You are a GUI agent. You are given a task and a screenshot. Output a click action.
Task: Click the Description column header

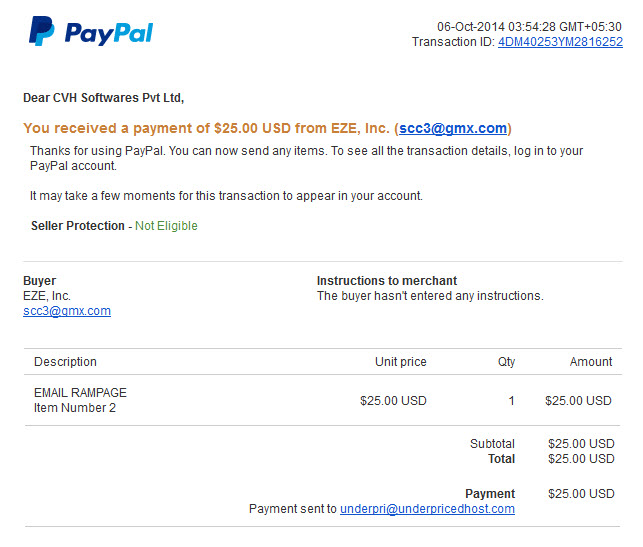click(65, 362)
